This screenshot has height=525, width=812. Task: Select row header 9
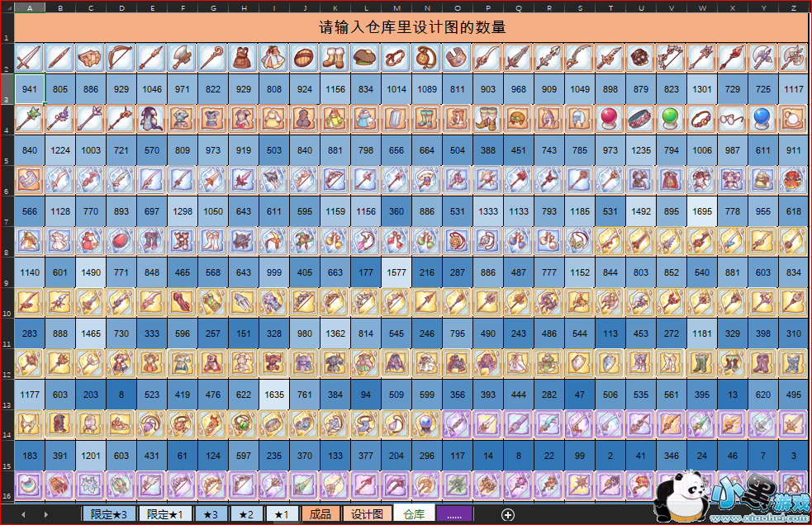[x=7, y=272]
